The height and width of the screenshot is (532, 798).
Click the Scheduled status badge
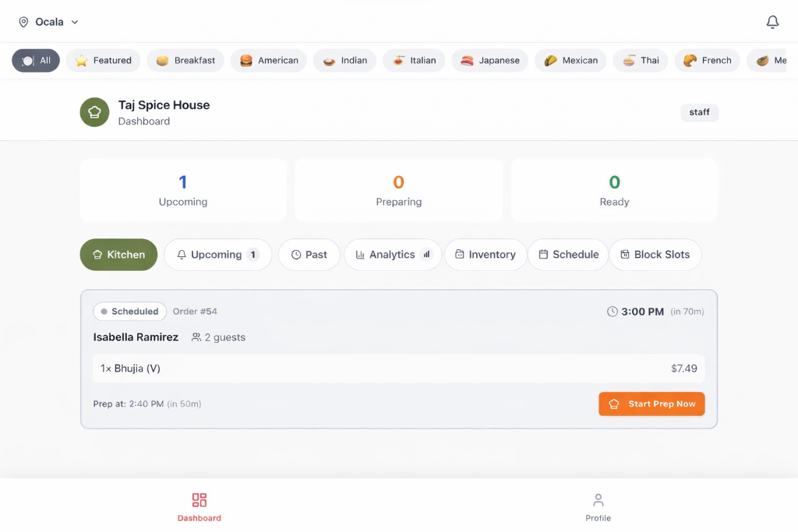point(130,312)
